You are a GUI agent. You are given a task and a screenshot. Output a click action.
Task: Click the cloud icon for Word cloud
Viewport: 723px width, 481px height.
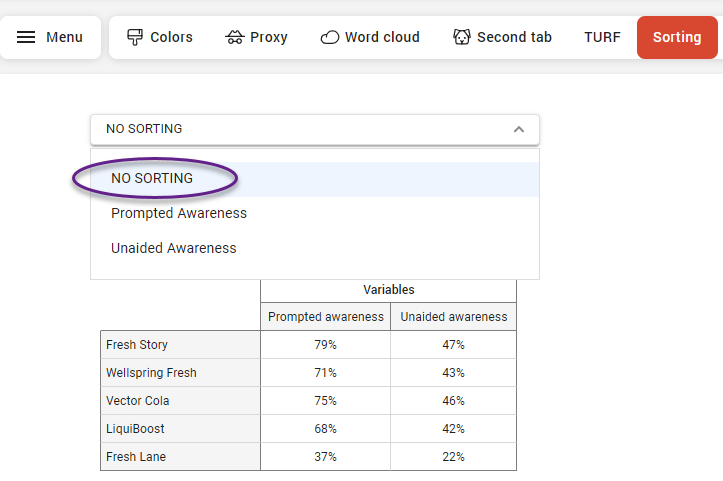(330, 37)
